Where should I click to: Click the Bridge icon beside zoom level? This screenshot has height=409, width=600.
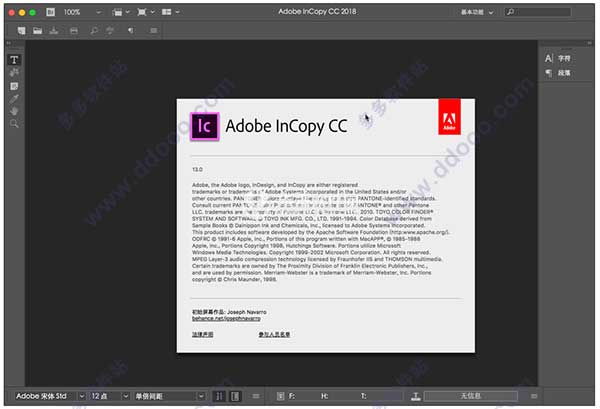click(51, 12)
